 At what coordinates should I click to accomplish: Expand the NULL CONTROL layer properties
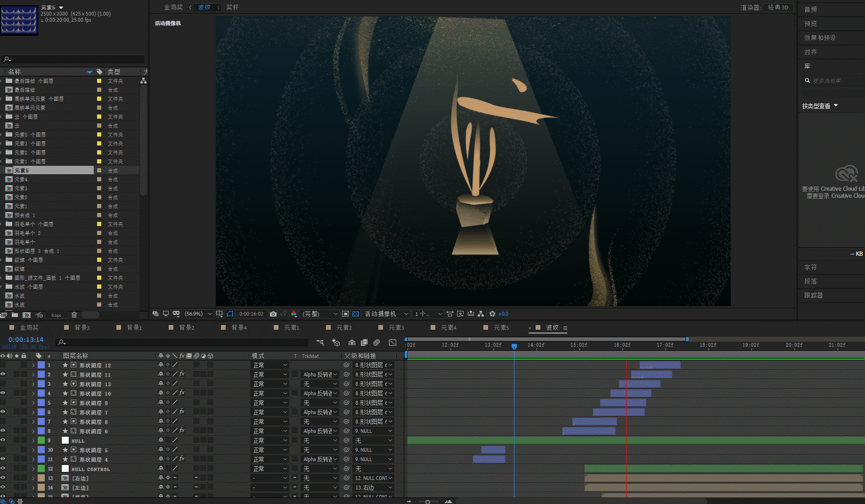click(33, 469)
